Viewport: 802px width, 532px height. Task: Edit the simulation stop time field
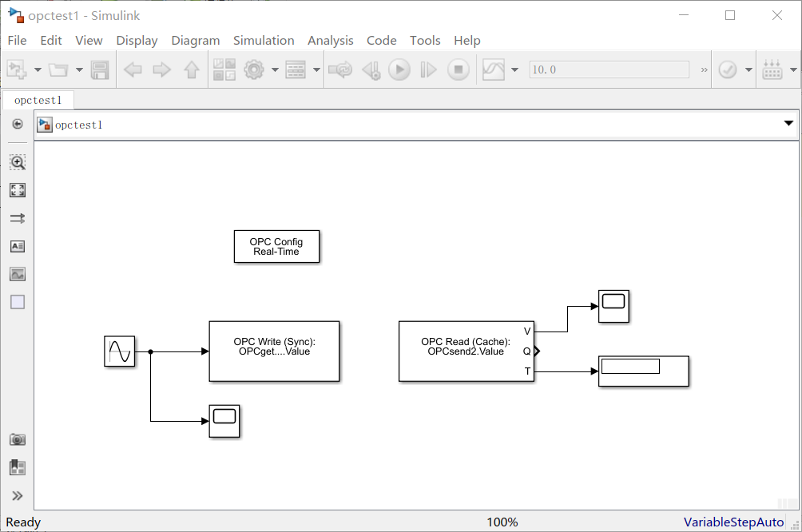coord(609,69)
